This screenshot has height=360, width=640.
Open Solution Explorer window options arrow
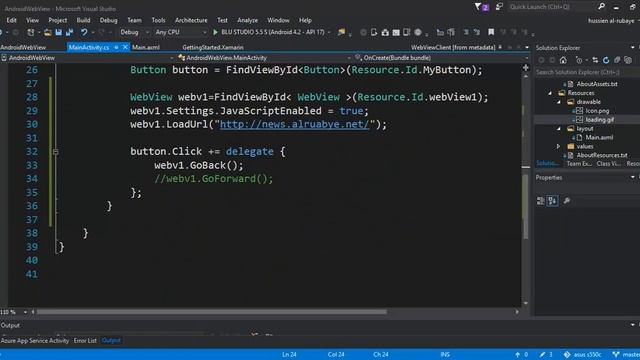coord(632,48)
